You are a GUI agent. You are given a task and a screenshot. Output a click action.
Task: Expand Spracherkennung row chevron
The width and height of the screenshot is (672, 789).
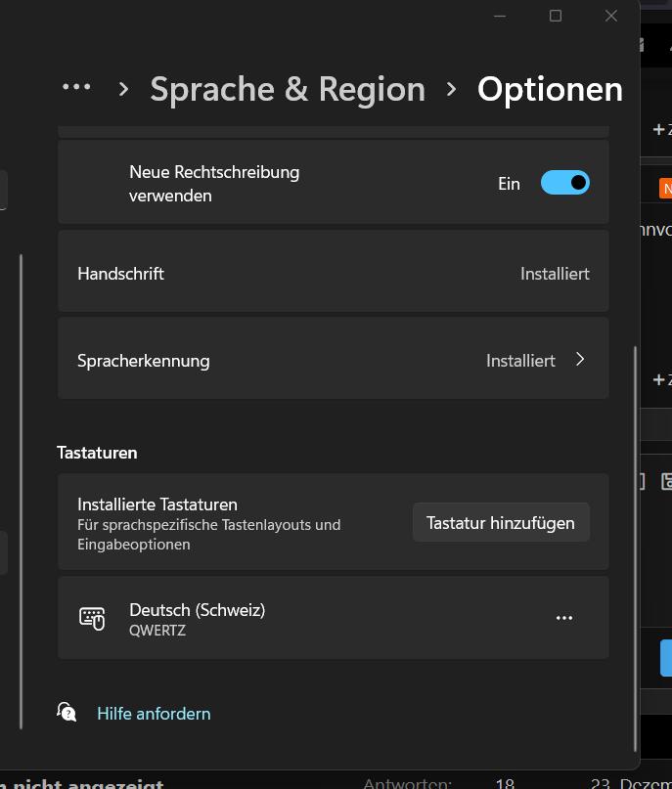580,360
